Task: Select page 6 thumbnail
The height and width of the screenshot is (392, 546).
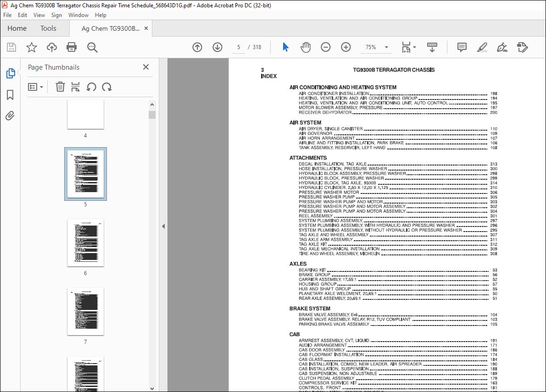Action: tap(85, 243)
